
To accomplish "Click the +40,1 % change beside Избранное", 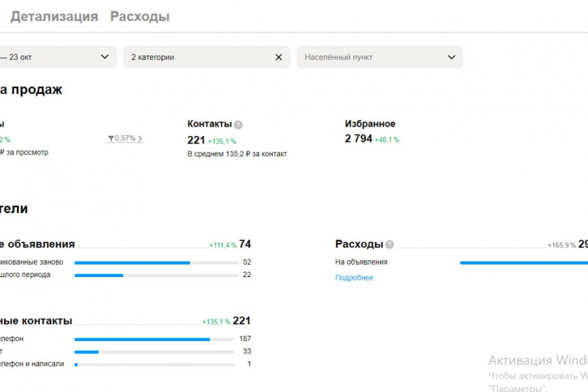I will coord(387,140).
